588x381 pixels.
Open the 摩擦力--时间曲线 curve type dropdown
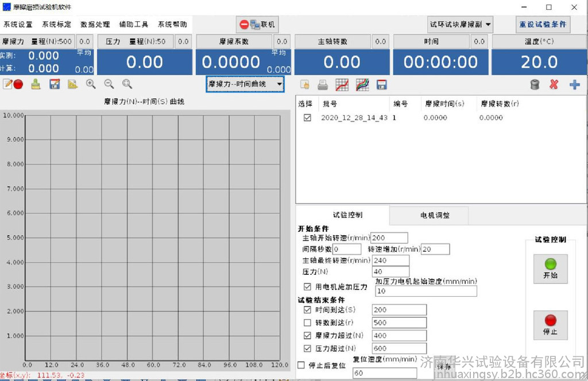pyautogui.click(x=245, y=84)
